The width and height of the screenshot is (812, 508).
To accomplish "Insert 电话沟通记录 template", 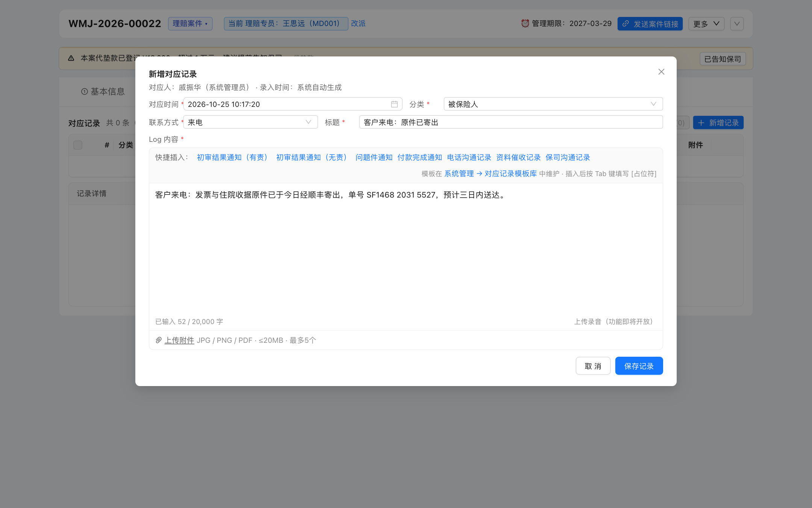I will coord(469,157).
